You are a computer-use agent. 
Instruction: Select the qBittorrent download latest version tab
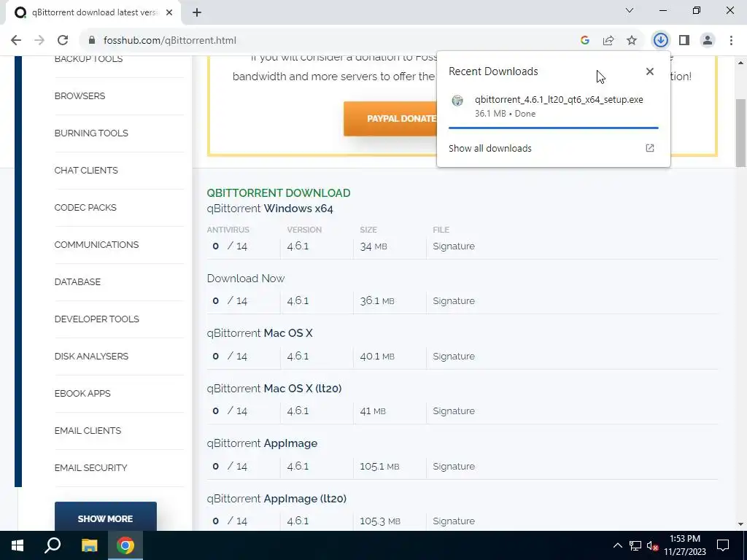[x=94, y=12]
